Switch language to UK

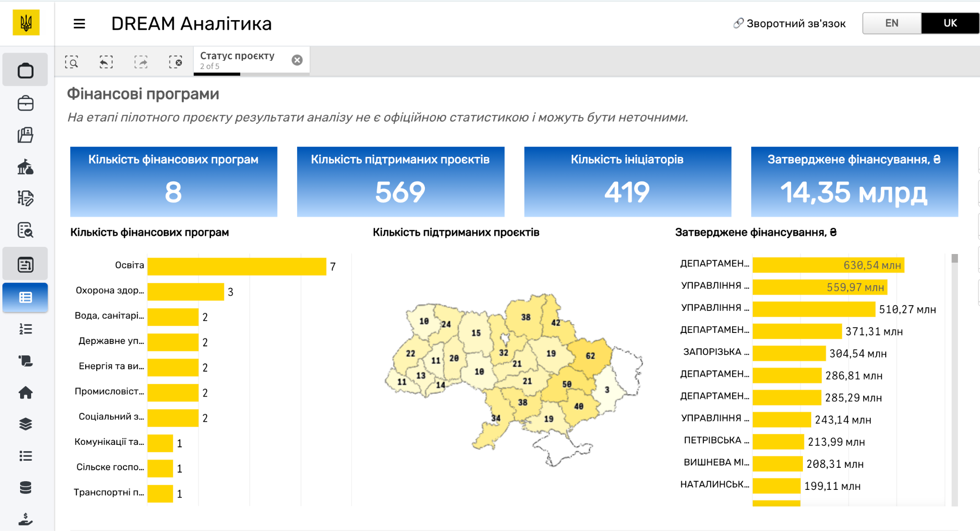tap(950, 23)
